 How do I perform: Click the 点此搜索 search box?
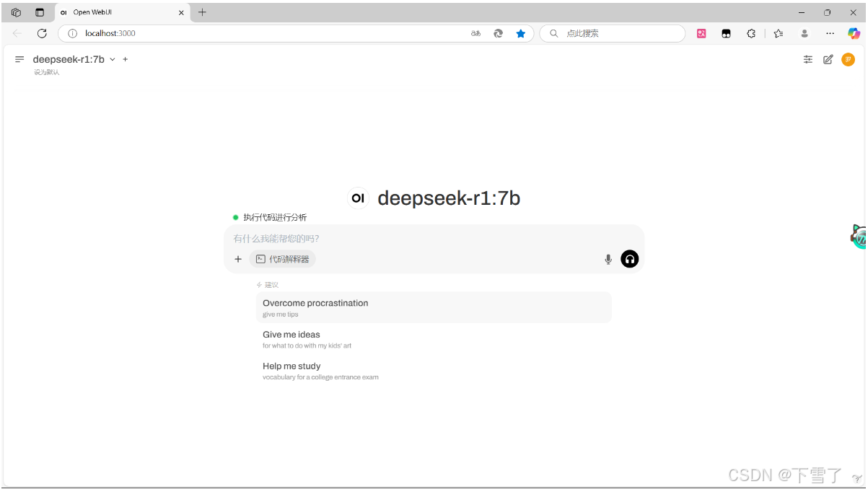(612, 33)
